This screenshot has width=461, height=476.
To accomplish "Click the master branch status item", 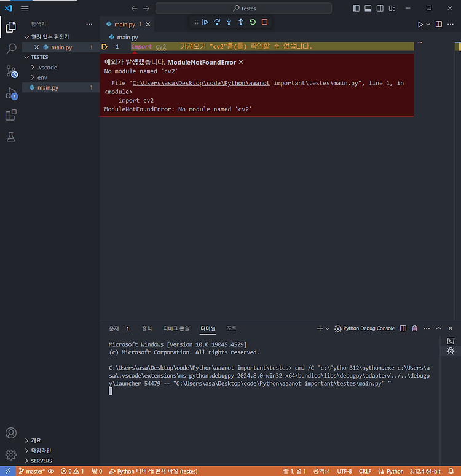I will click(32, 472).
